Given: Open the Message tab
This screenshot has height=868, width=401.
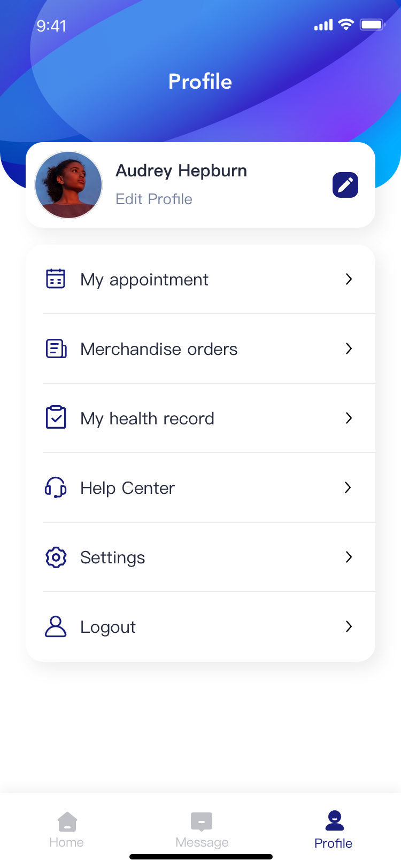Looking at the screenshot, I should 202,829.
